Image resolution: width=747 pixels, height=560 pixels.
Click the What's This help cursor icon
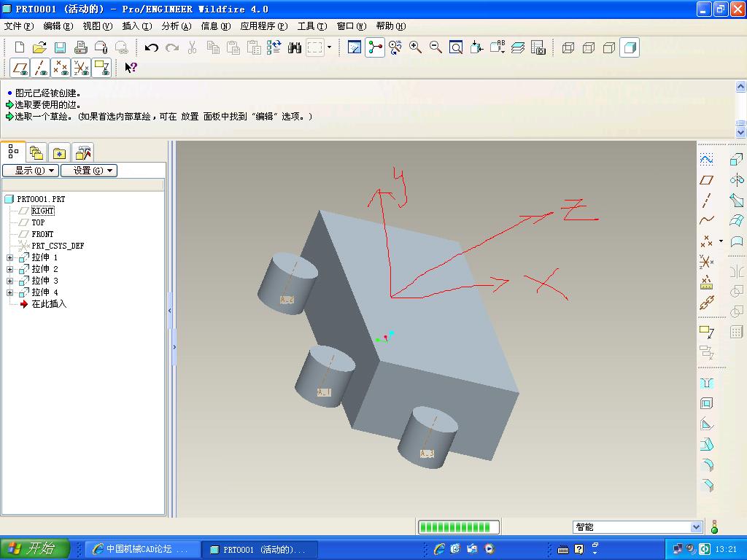click(131, 68)
